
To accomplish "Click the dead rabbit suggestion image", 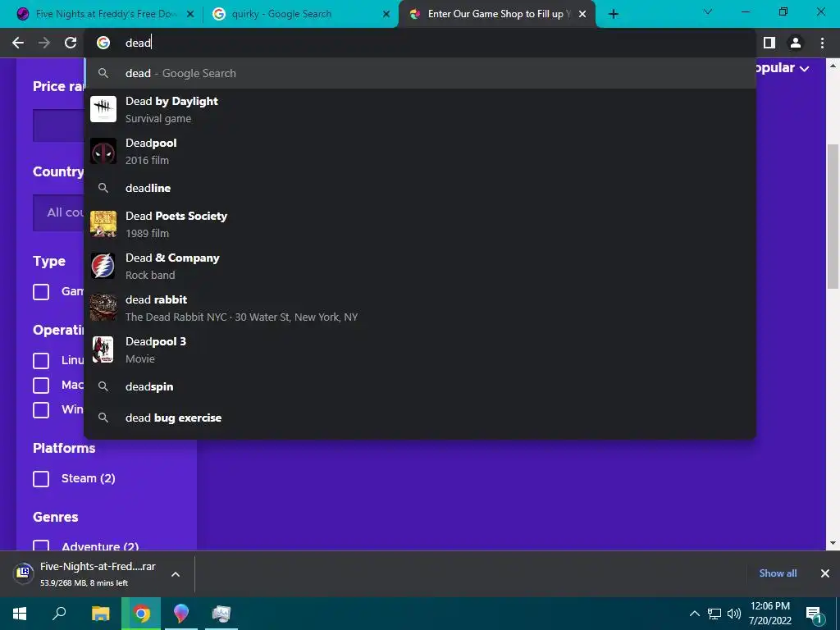I will click(103, 308).
